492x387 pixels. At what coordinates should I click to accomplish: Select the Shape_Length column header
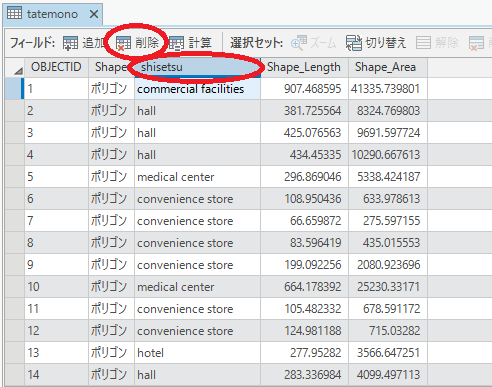point(304,67)
